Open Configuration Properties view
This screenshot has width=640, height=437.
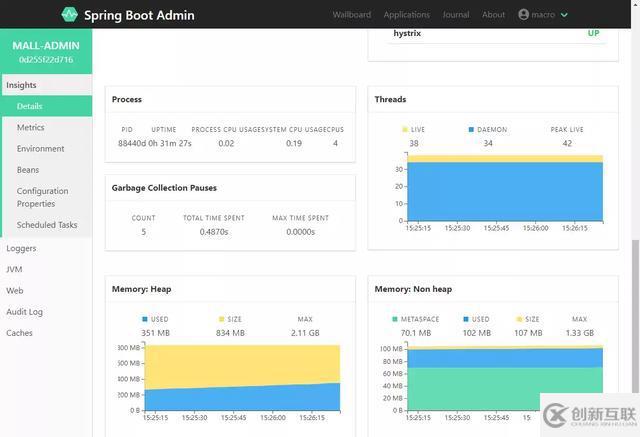[x=43, y=197]
